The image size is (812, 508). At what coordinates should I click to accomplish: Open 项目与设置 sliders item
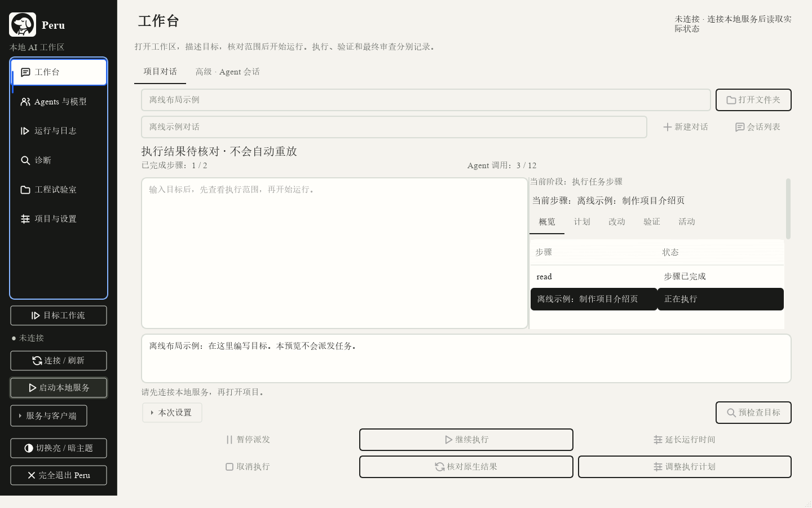pos(59,219)
